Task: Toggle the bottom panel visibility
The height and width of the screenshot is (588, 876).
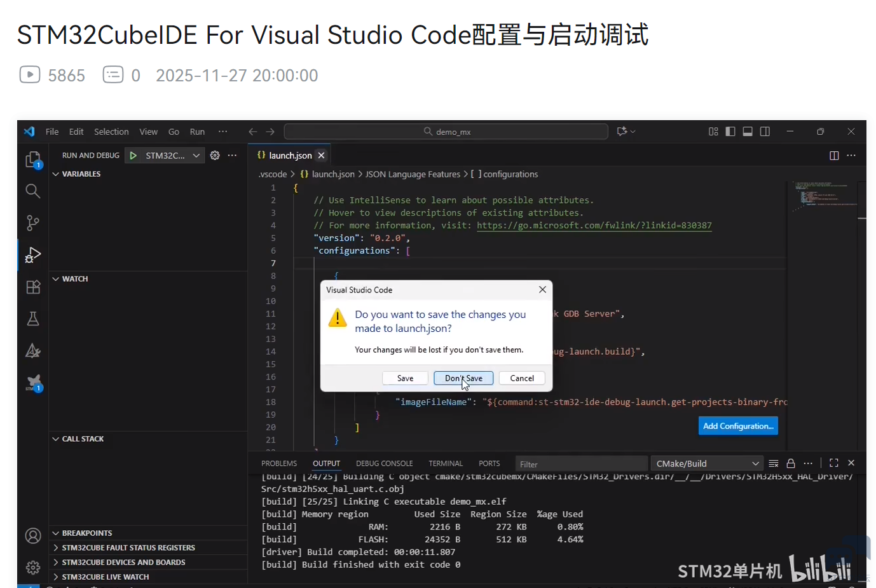Action: click(x=748, y=132)
